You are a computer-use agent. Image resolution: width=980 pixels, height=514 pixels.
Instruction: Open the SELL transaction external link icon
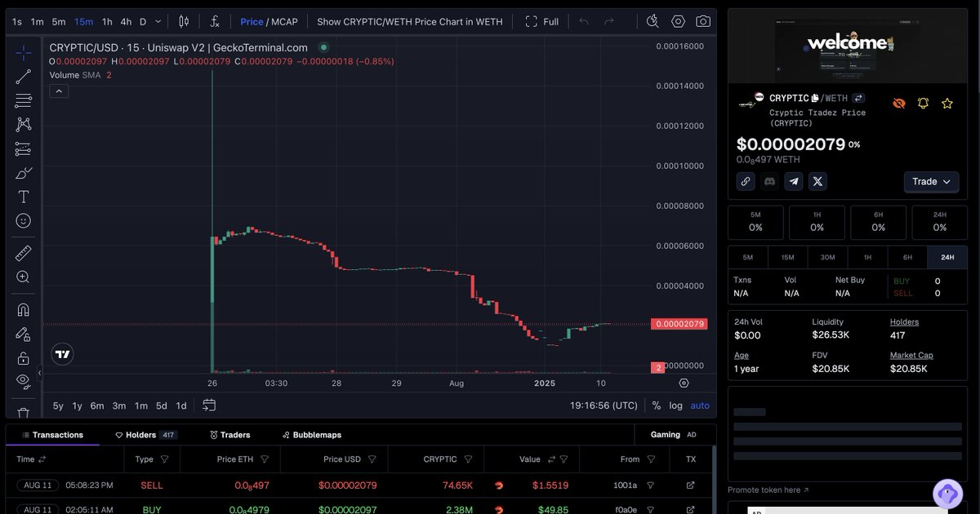coord(690,485)
